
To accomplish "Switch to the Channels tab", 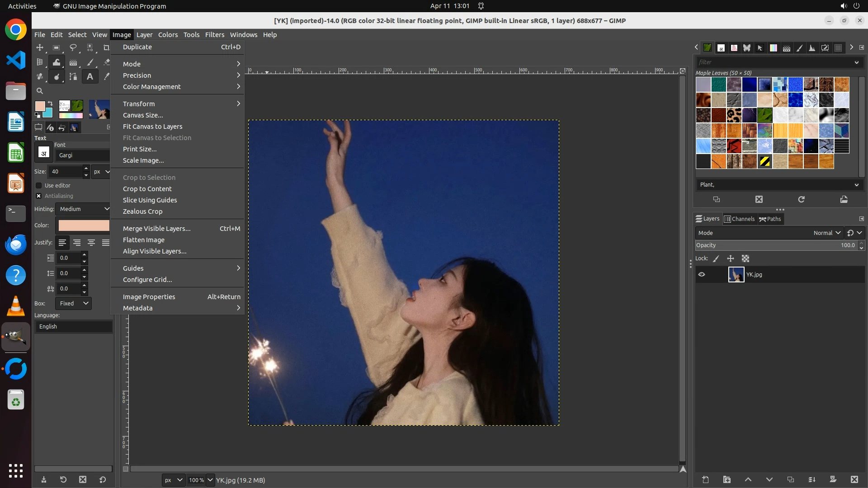I will tap(740, 219).
